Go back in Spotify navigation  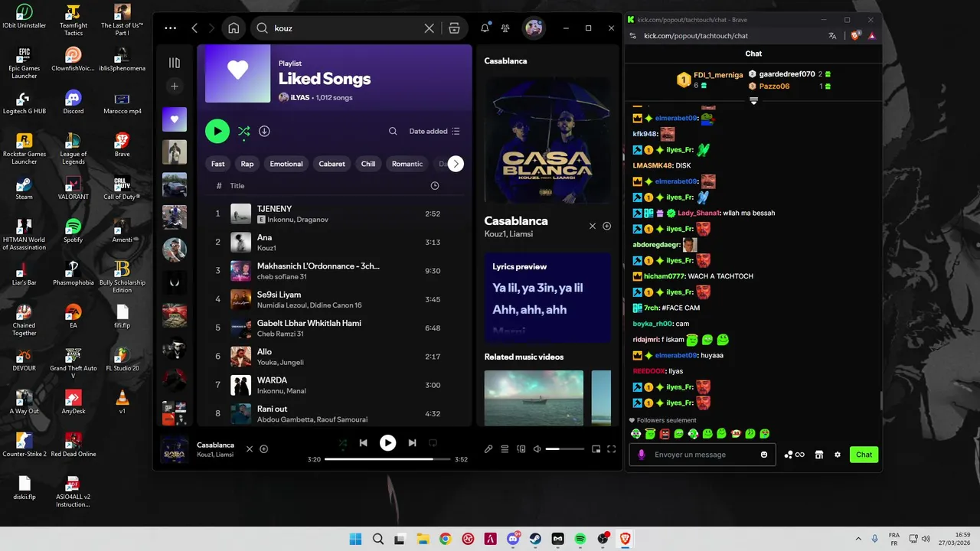point(194,28)
